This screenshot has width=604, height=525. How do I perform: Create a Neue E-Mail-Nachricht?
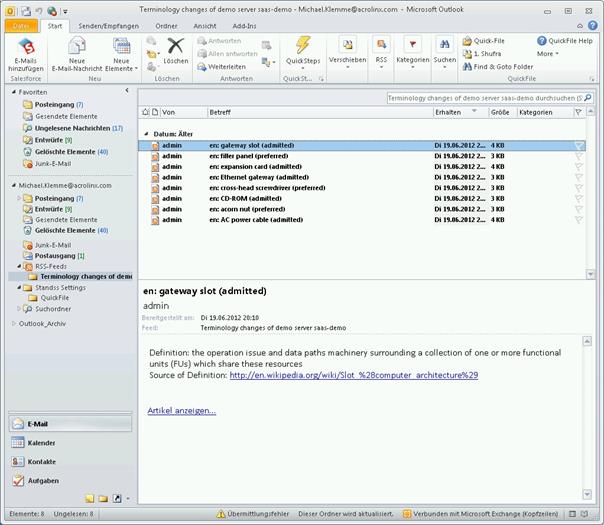[x=77, y=55]
